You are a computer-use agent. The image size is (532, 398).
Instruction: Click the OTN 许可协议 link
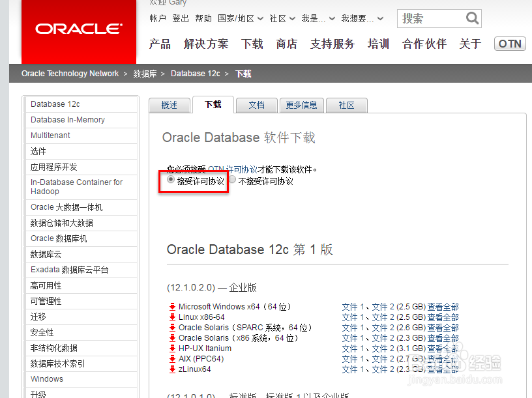tap(233, 169)
